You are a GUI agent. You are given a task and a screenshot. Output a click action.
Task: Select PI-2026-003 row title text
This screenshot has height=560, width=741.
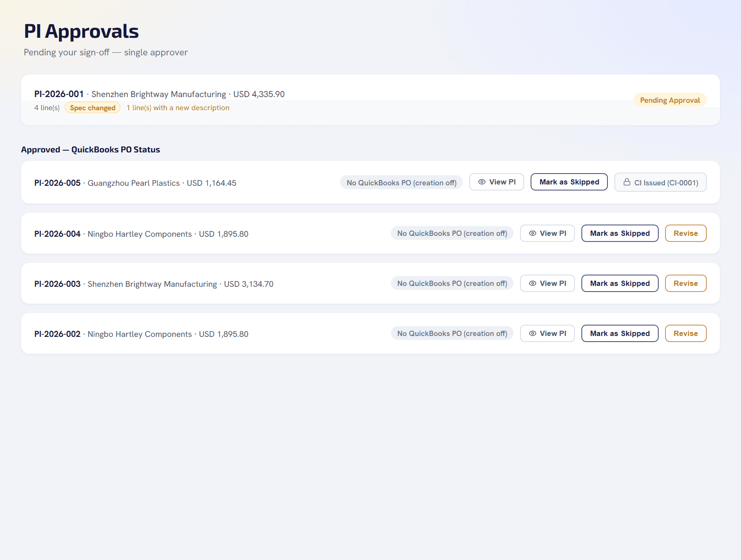(x=154, y=284)
